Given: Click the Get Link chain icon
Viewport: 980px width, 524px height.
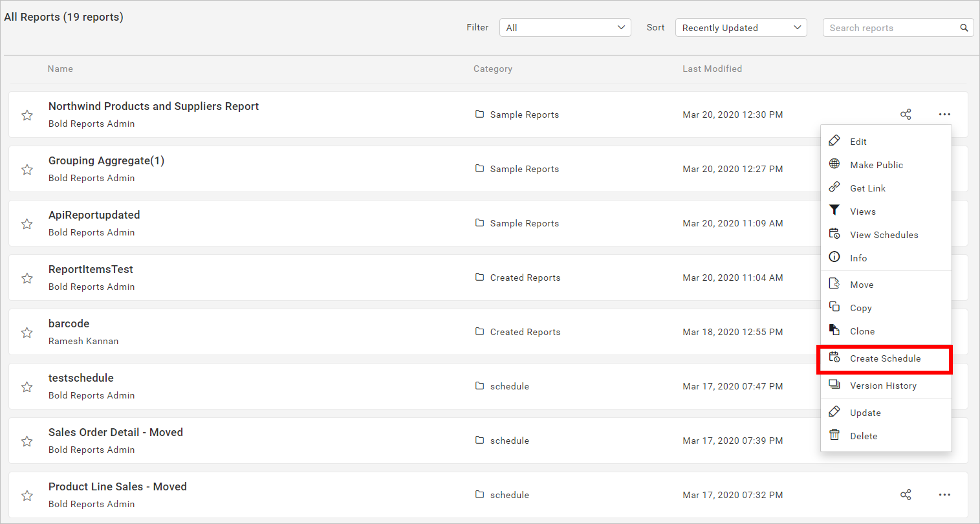Looking at the screenshot, I should (x=834, y=188).
